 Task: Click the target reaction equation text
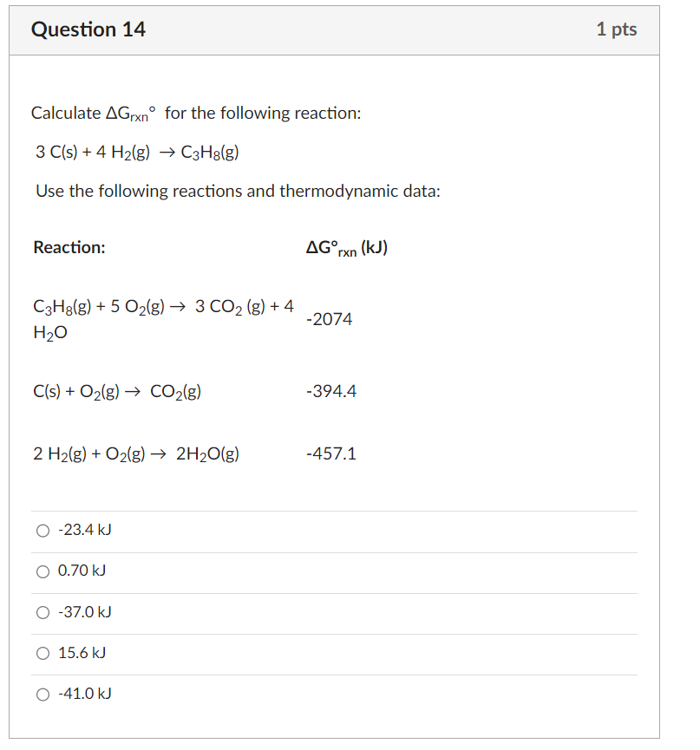tap(136, 152)
